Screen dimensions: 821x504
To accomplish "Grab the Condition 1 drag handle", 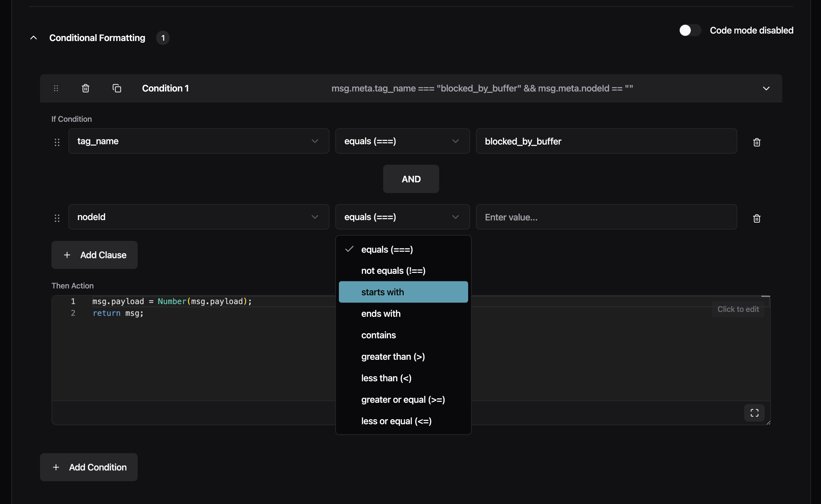I will (56, 88).
